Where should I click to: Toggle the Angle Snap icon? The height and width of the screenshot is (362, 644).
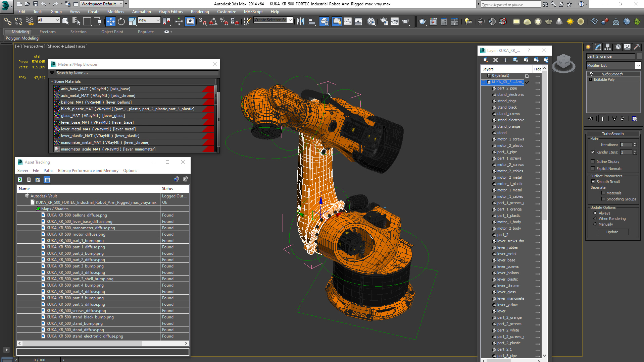[x=213, y=21]
